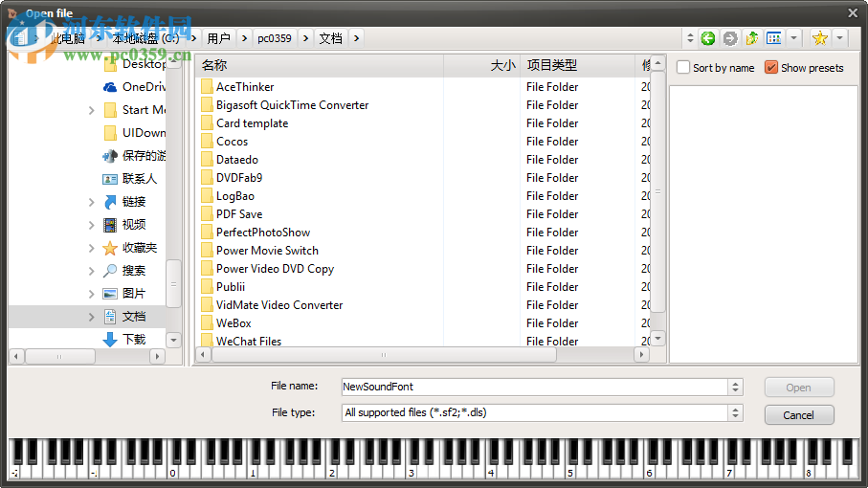Image resolution: width=868 pixels, height=488 pixels.
Task: Go forward with the gray arrow
Action: pyautogui.click(x=730, y=38)
